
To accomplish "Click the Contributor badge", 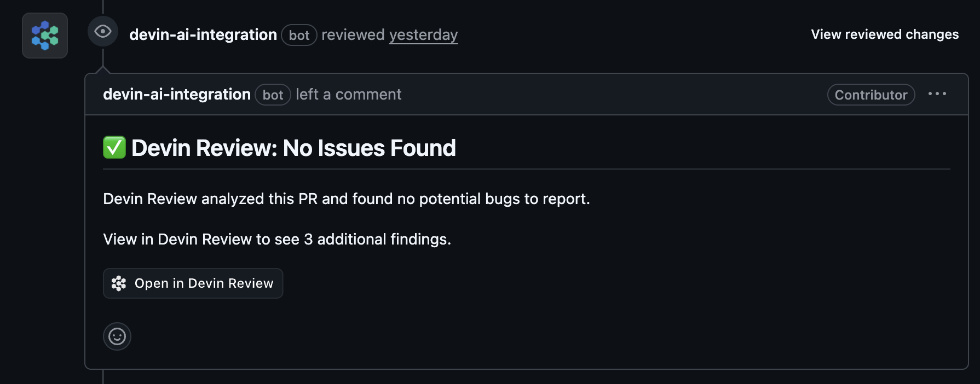I will [x=871, y=95].
